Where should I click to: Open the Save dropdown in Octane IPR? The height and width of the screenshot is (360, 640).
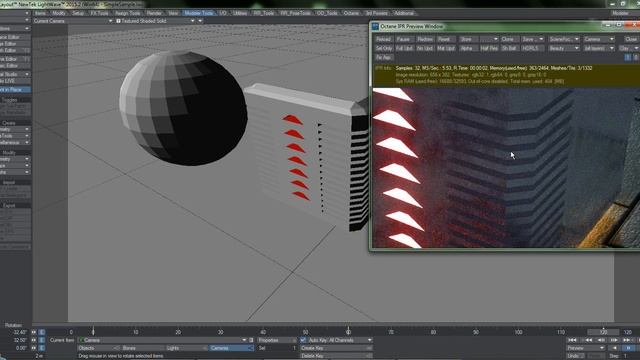pos(533,39)
